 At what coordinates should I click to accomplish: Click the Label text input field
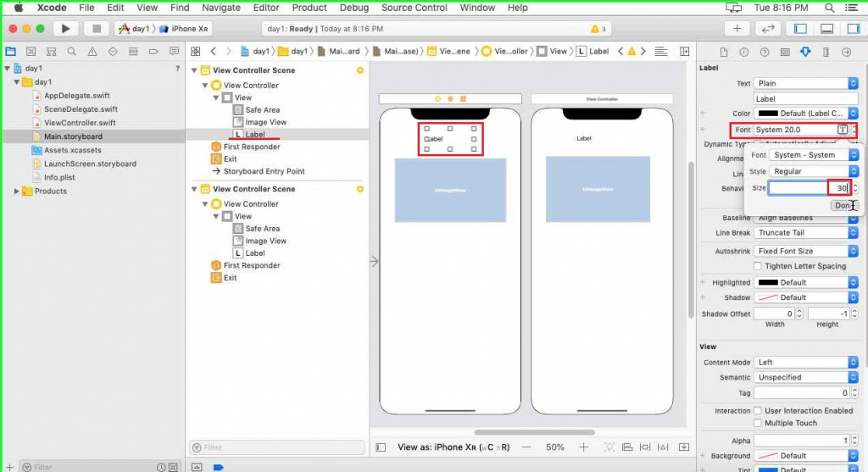click(806, 99)
